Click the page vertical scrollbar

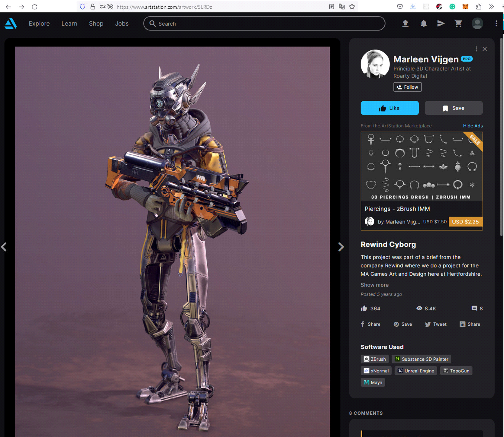tap(501, 137)
